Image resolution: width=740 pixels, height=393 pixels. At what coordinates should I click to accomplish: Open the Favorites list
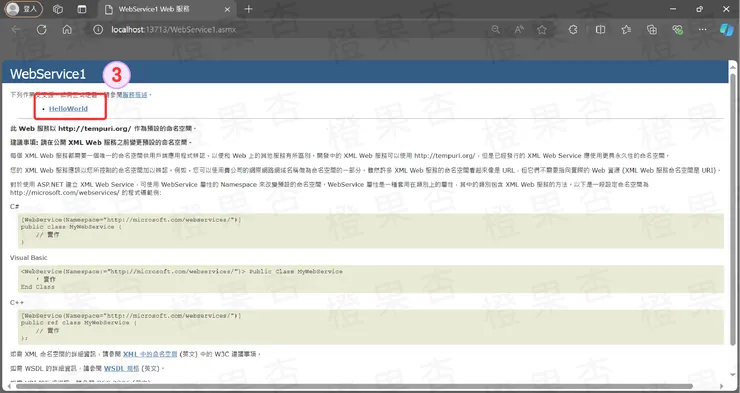pyautogui.click(x=626, y=30)
